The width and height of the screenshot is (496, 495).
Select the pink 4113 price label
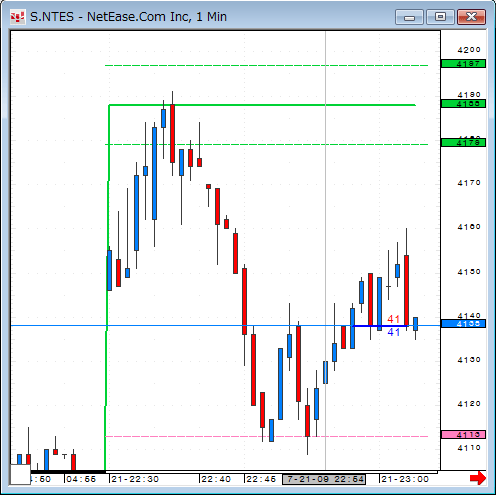[x=463, y=434]
